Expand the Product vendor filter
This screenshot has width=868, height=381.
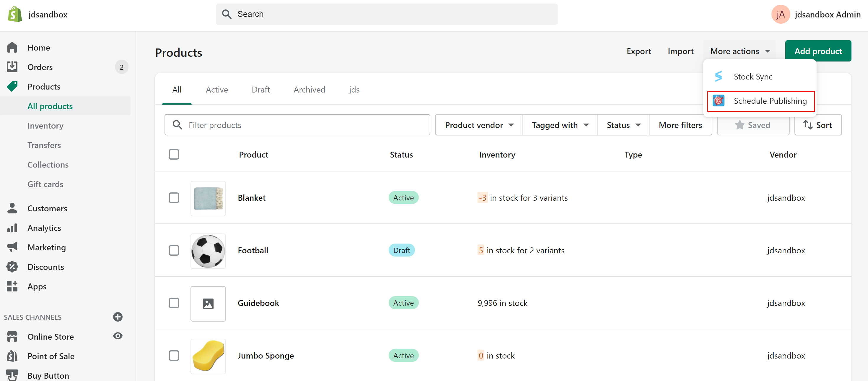478,125
